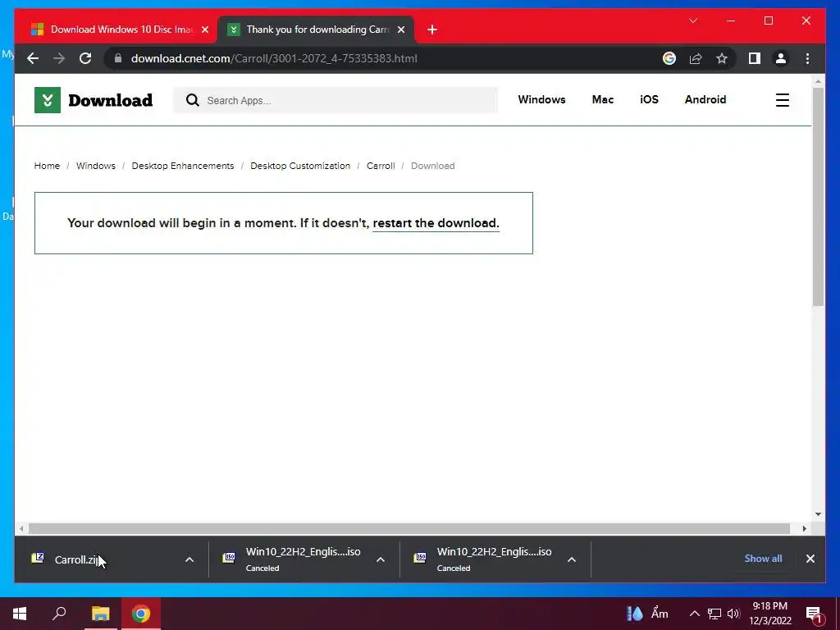Open the Chrome profile menu
Screen dimensions: 840x630
tap(781, 58)
